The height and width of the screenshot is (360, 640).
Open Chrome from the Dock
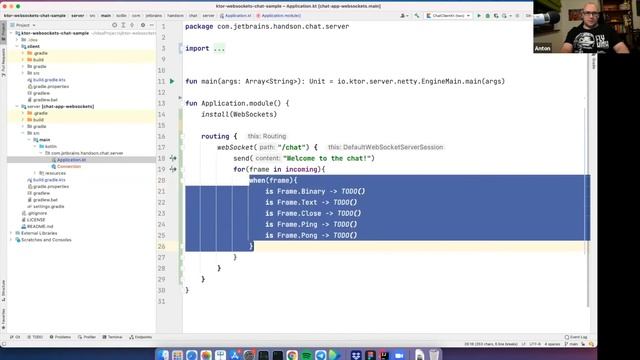point(292,355)
